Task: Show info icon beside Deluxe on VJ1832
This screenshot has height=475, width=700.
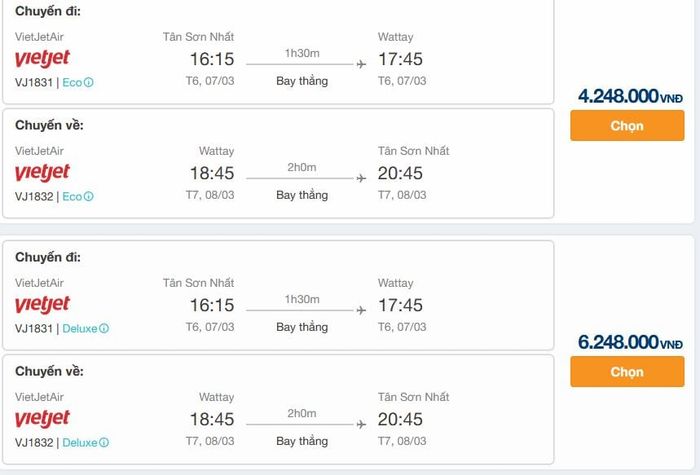Action: 104,442
